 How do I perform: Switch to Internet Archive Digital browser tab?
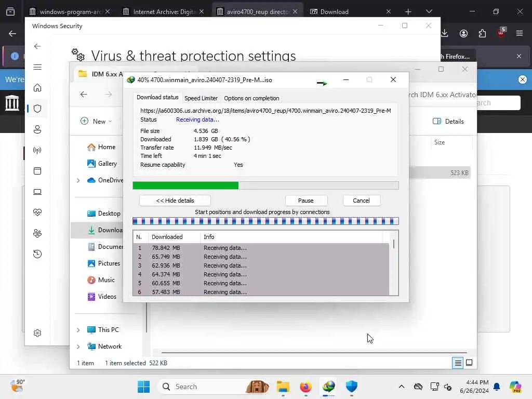coord(164,11)
